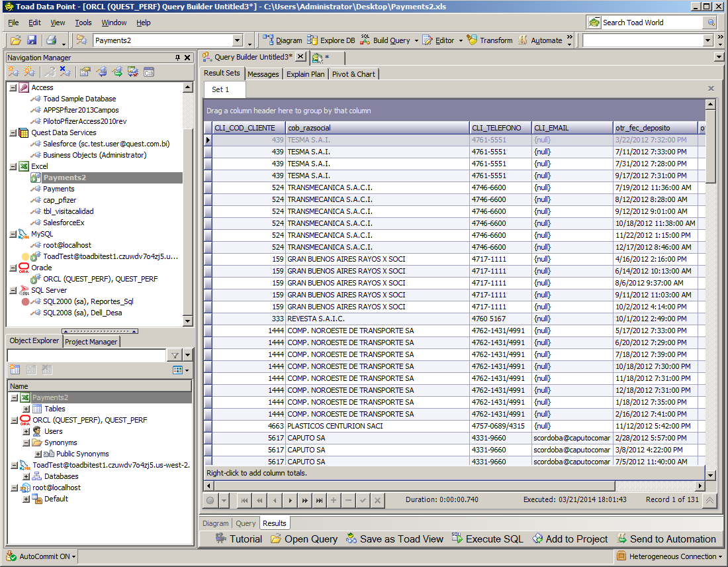Click the Object Explorer filter text field
The height and width of the screenshot is (567, 728).
pyautogui.click(x=87, y=356)
